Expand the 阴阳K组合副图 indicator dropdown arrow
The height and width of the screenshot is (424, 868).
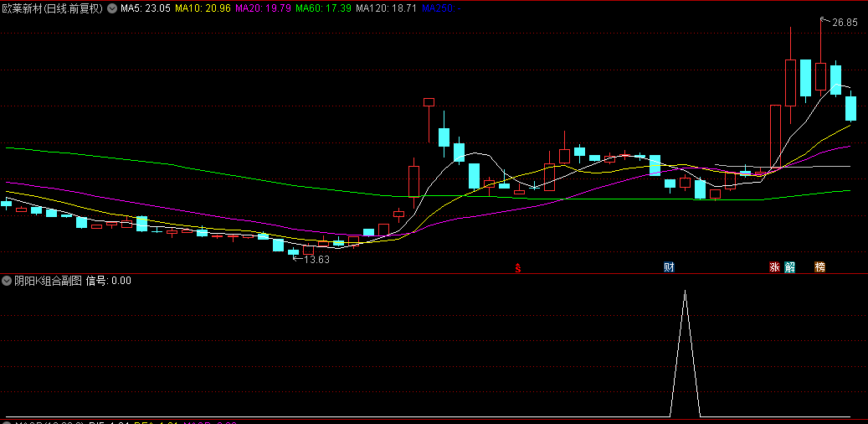pyautogui.click(x=7, y=281)
